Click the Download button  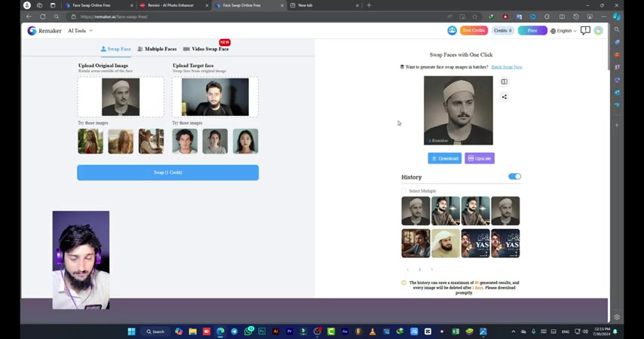point(445,158)
